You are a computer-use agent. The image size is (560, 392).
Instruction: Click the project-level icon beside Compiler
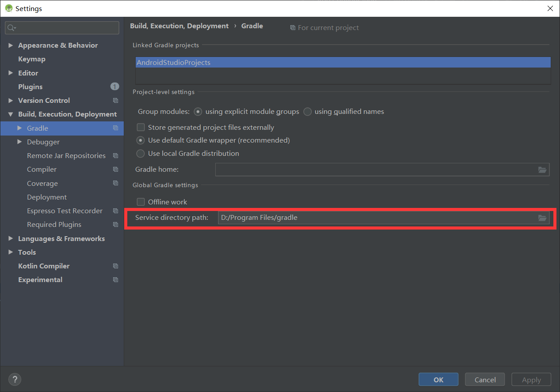115,170
